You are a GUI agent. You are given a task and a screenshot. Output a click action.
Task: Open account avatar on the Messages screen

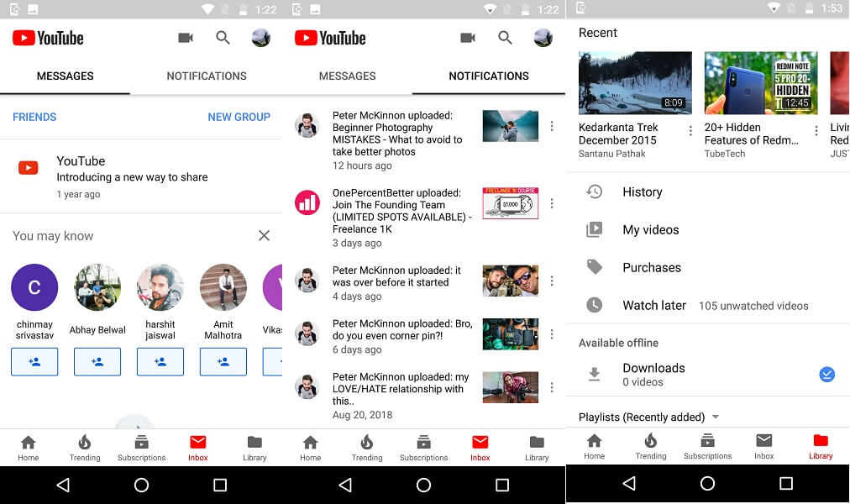pyautogui.click(x=260, y=38)
